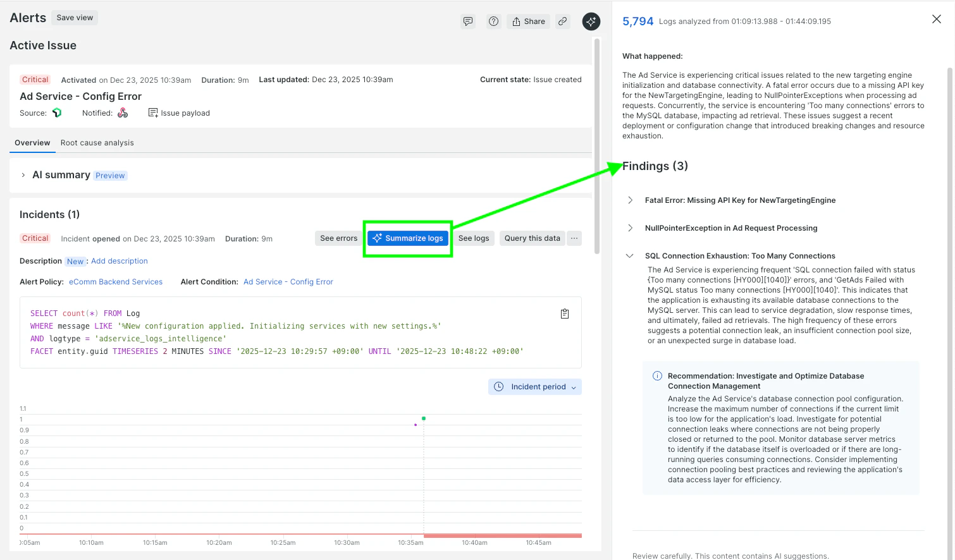Click the Ad Service - Config Error title
This screenshot has height=560, width=955.
point(80,97)
